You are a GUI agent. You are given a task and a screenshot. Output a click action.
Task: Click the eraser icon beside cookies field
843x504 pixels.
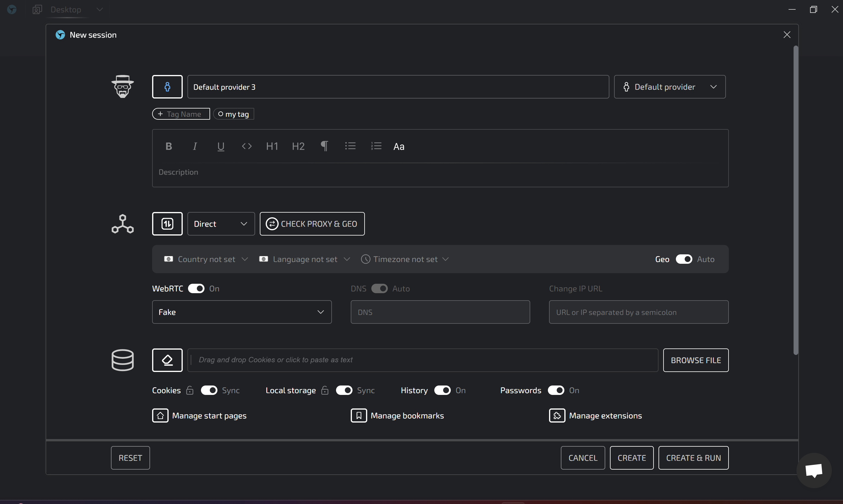tap(167, 360)
